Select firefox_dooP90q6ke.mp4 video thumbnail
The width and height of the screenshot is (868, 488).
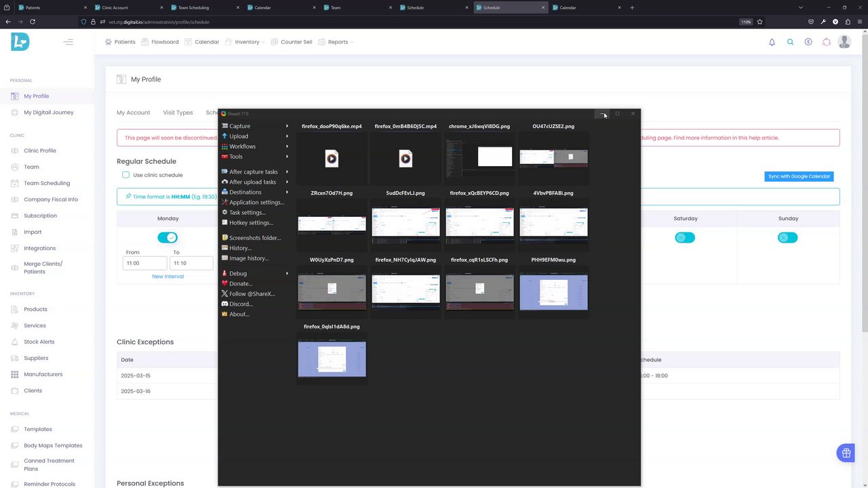point(332,159)
